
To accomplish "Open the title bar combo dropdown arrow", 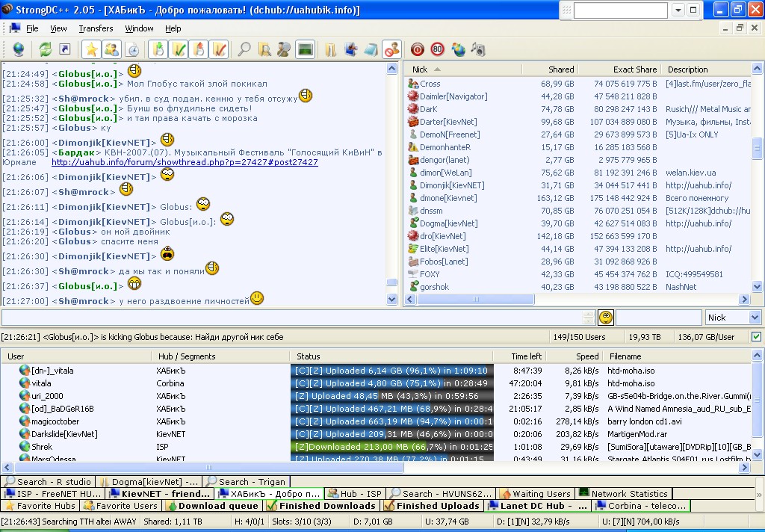I will coord(678,10).
